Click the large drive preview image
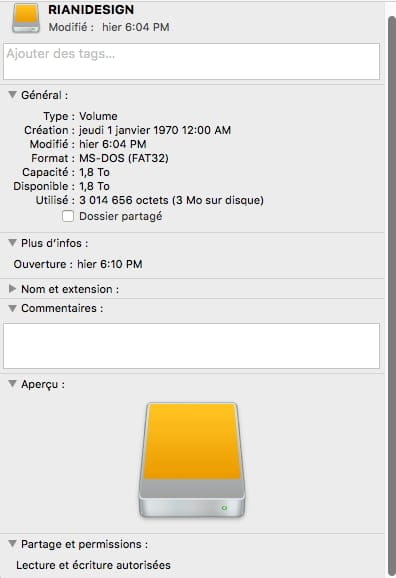The height and width of the screenshot is (578, 396). click(x=192, y=460)
